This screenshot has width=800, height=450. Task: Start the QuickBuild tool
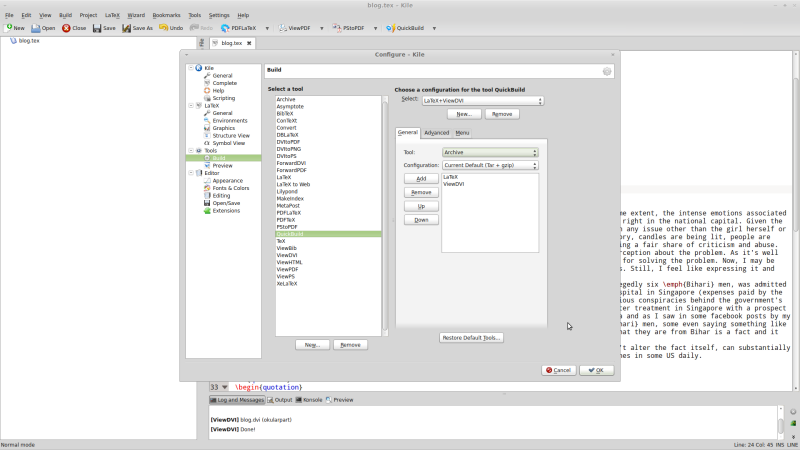[x=405, y=28]
